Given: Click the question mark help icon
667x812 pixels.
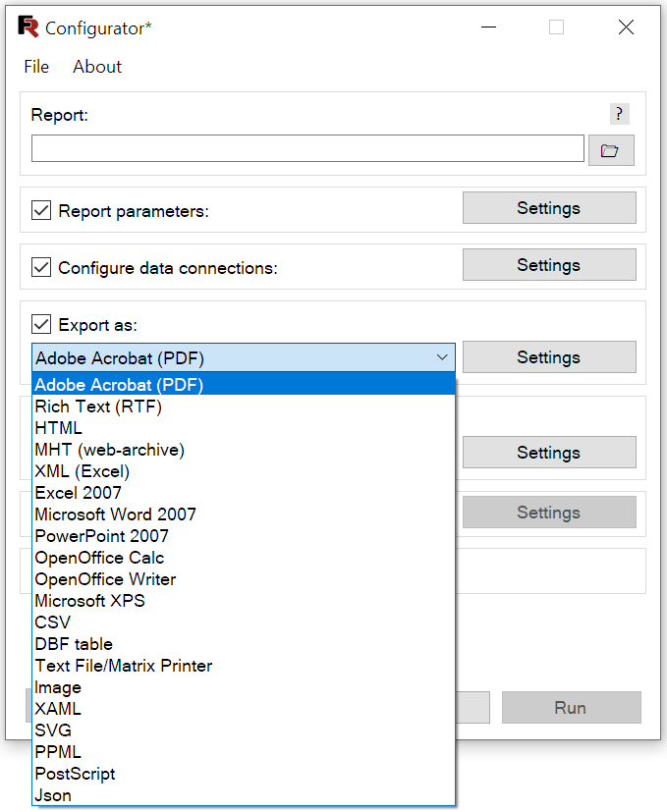Looking at the screenshot, I should coord(619,114).
